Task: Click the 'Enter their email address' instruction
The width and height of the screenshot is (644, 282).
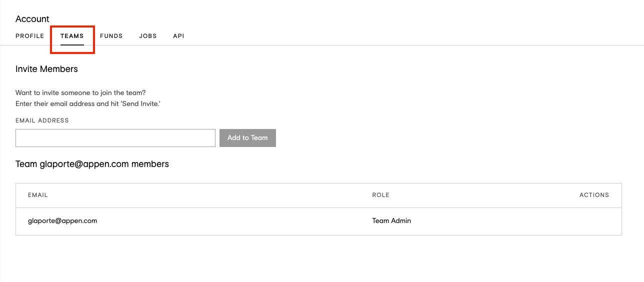Action: pos(88,103)
